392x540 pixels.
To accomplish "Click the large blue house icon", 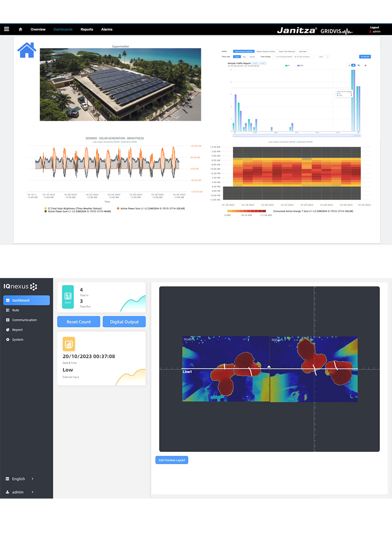I will click(27, 50).
